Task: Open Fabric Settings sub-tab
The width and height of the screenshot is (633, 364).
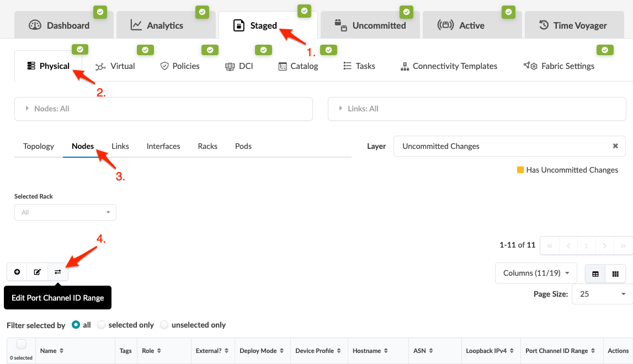Action: click(x=558, y=66)
